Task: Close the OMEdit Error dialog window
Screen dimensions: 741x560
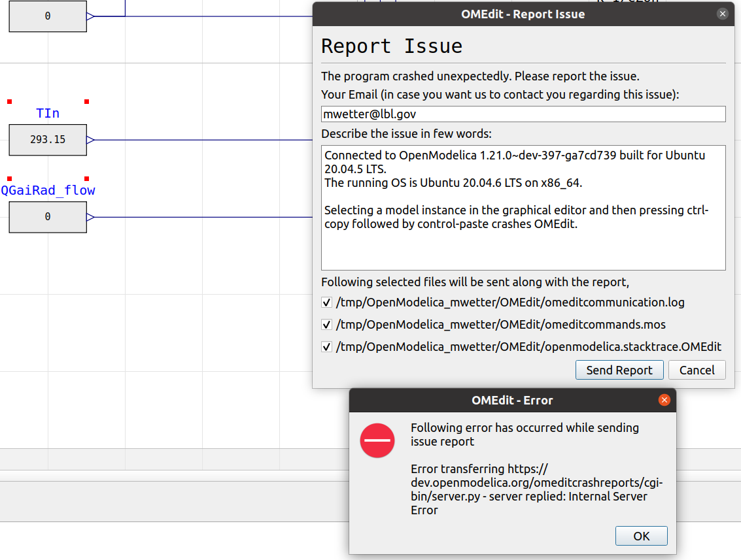Action: 664,400
